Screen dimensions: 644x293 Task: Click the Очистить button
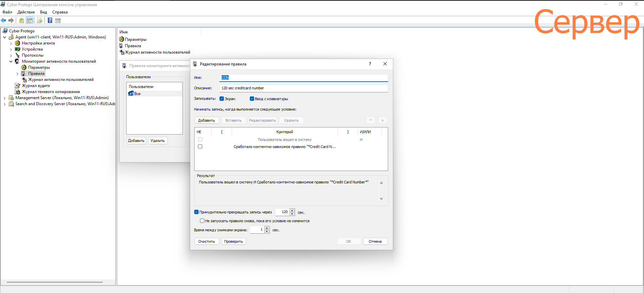207,241
